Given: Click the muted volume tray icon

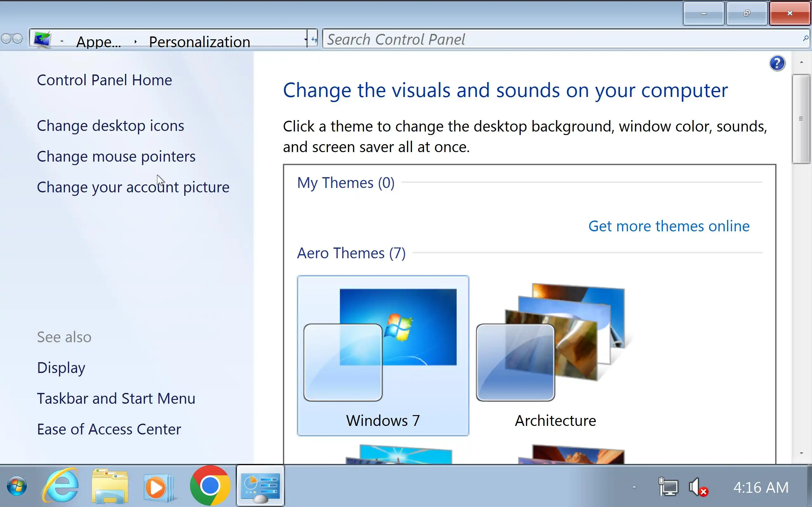Looking at the screenshot, I should coord(698,487).
